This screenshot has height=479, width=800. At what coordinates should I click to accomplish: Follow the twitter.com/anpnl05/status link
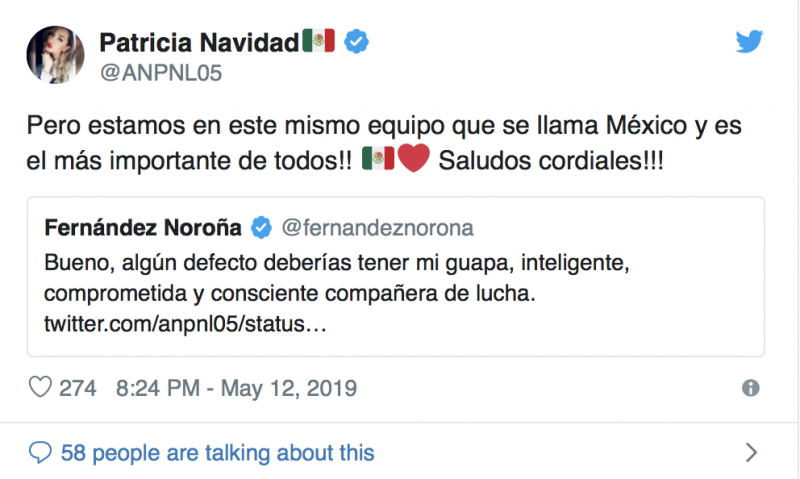tap(185, 324)
